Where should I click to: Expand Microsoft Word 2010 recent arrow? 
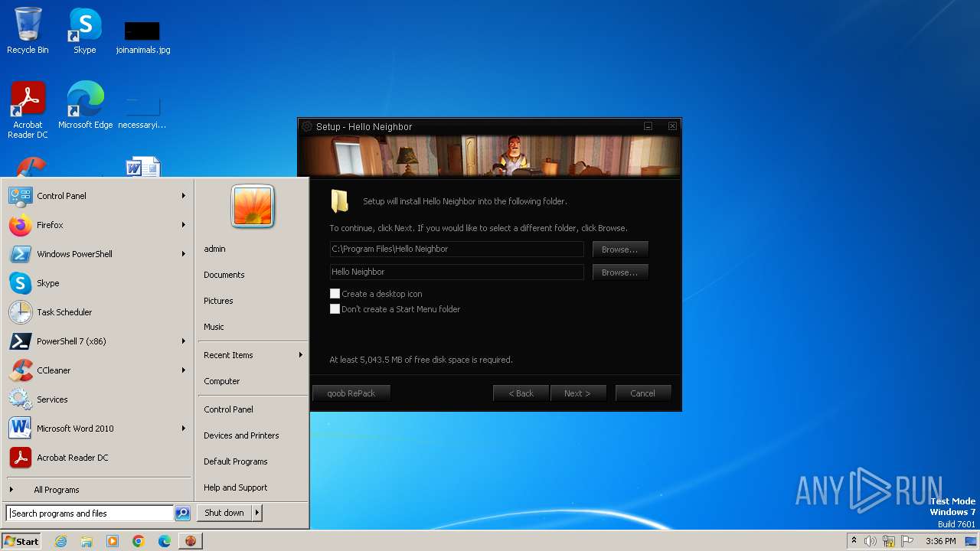(184, 429)
